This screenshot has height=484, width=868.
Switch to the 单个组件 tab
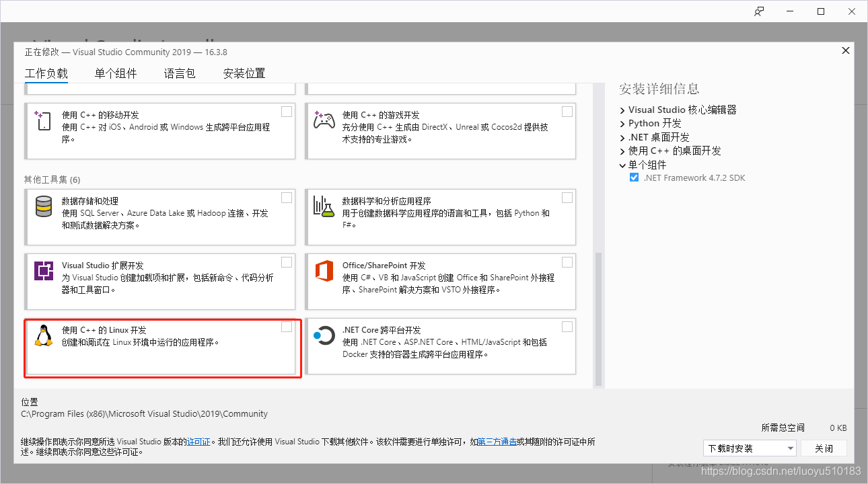tap(116, 74)
